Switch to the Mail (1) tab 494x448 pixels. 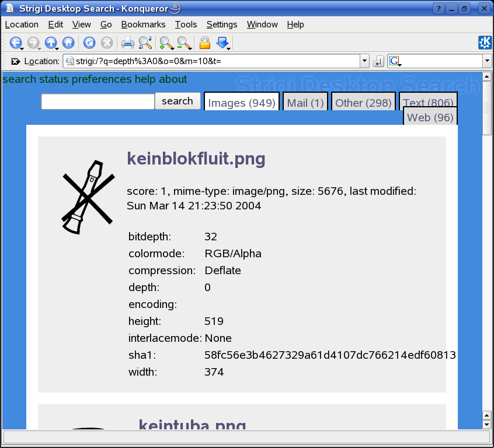305,103
